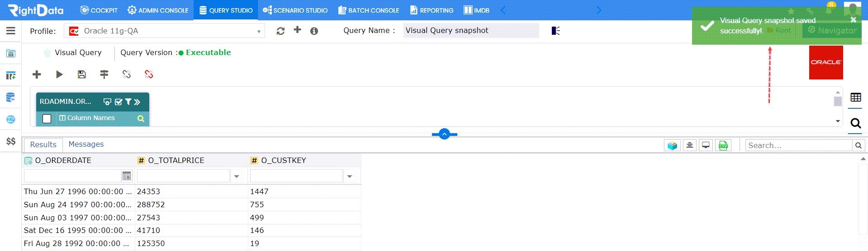868x251 pixels.
Task: Click the designer scrollbar down arrow
Action: 838,121
